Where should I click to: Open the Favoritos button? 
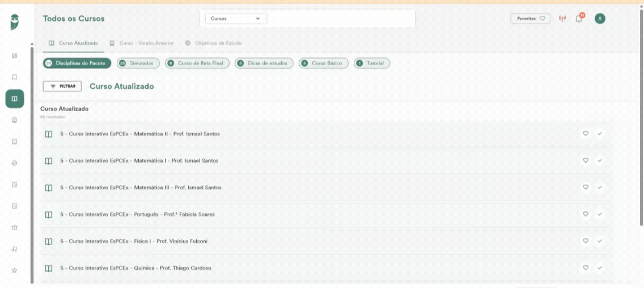[x=530, y=19]
